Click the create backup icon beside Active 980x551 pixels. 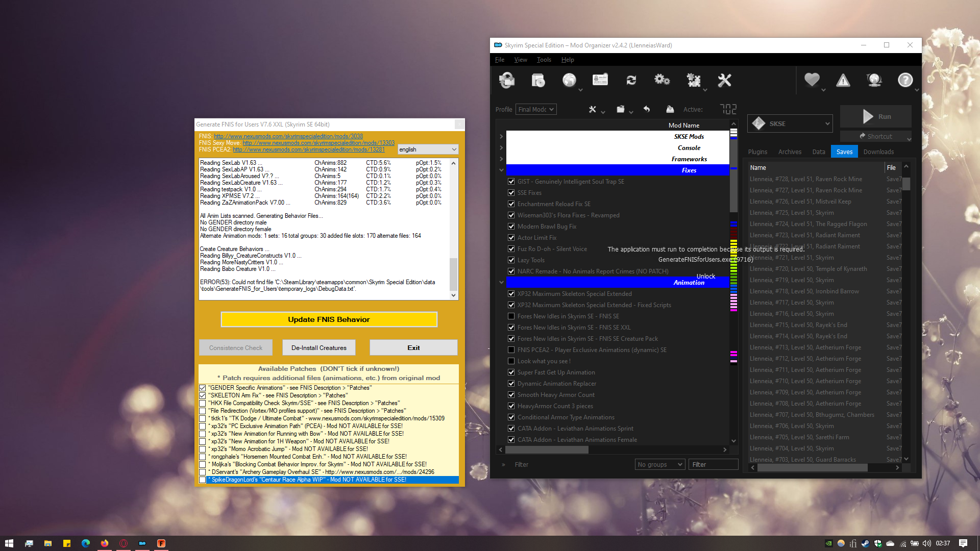pos(670,109)
